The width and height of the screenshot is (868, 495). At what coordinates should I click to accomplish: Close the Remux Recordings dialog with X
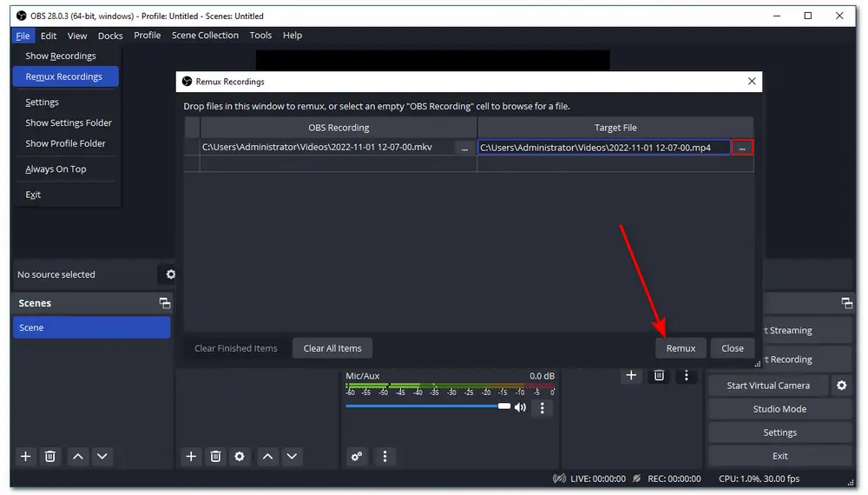pyautogui.click(x=751, y=82)
